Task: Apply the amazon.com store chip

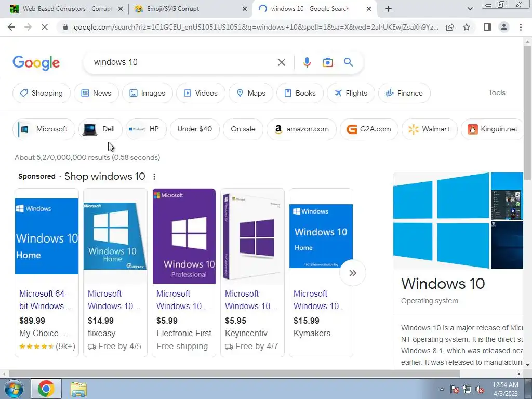Action: pyautogui.click(x=301, y=129)
